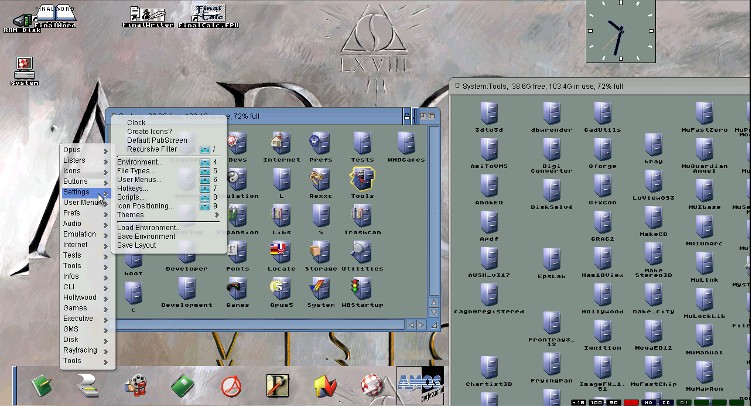Open the Utilities magnifier drawer icon
751x406 pixels.
click(x=361, y=254)
